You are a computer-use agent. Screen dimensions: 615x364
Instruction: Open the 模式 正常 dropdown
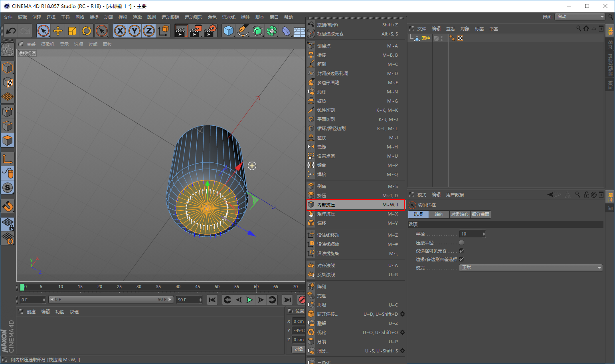pos(531,267)
